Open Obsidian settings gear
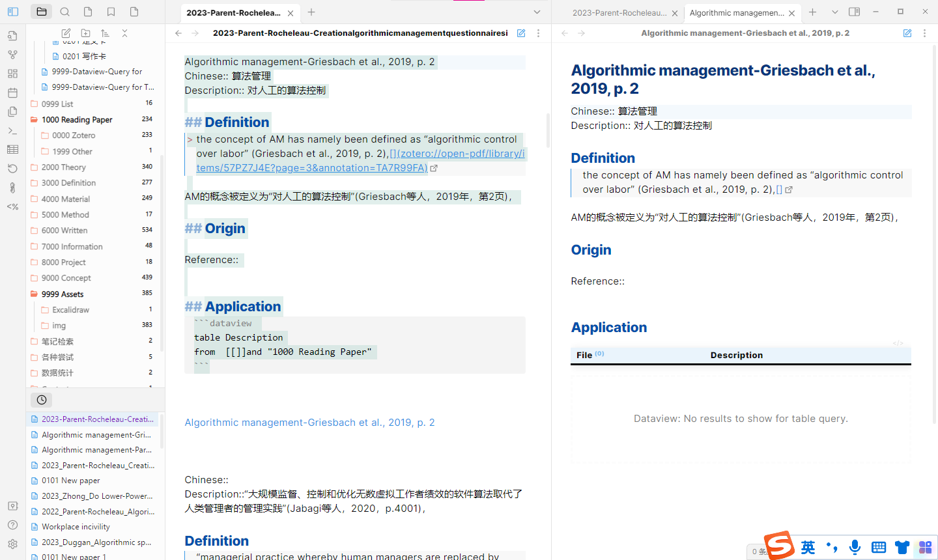Image resolution: width=938 pixels, height=560 pixels. [x=12, y=544]
